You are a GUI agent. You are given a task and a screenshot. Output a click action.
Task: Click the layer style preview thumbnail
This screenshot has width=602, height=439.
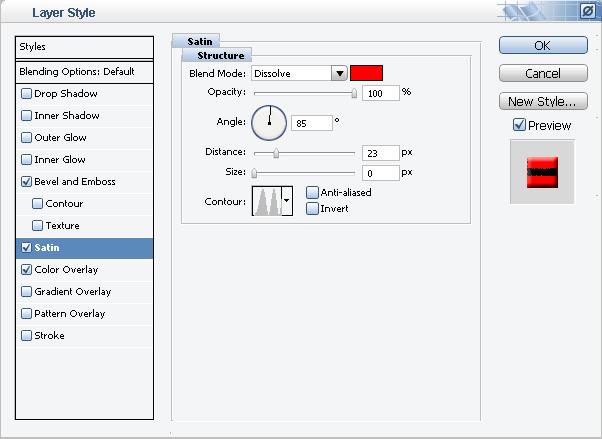click(541, 171)
